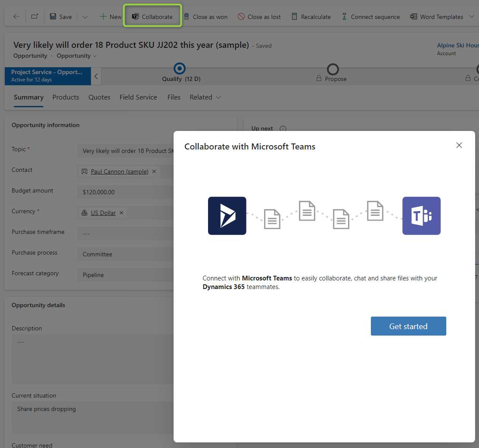Click the back arrow icon
The height and width of the screenshot is (448, 479).
(16, 17)
